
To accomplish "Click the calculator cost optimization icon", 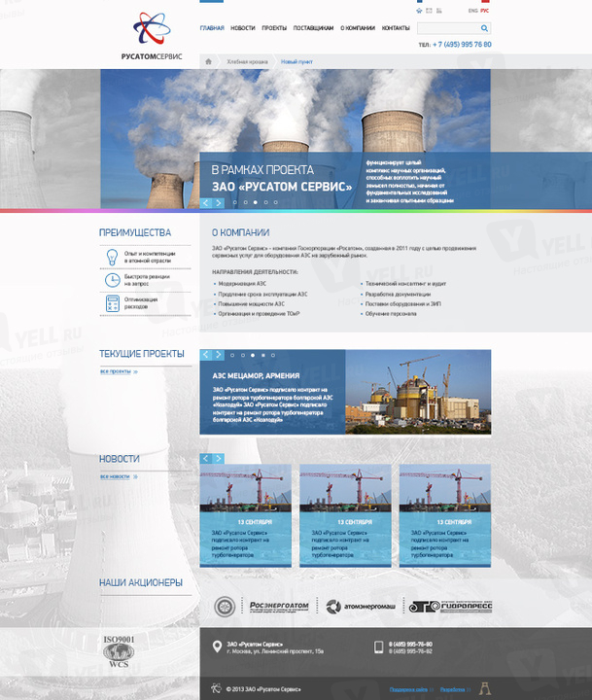I will coord(113,303).
